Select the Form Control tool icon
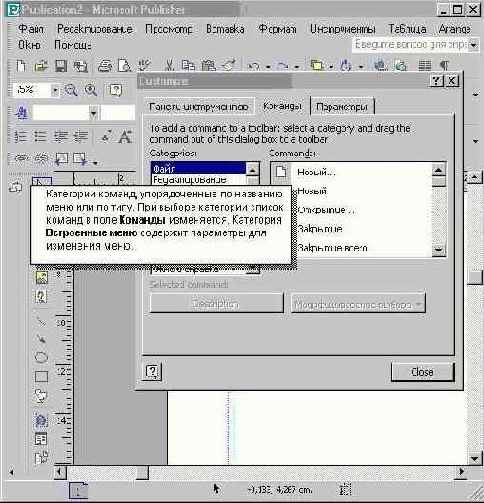Viewport: 484px width, 503px height. click(41, 439)
